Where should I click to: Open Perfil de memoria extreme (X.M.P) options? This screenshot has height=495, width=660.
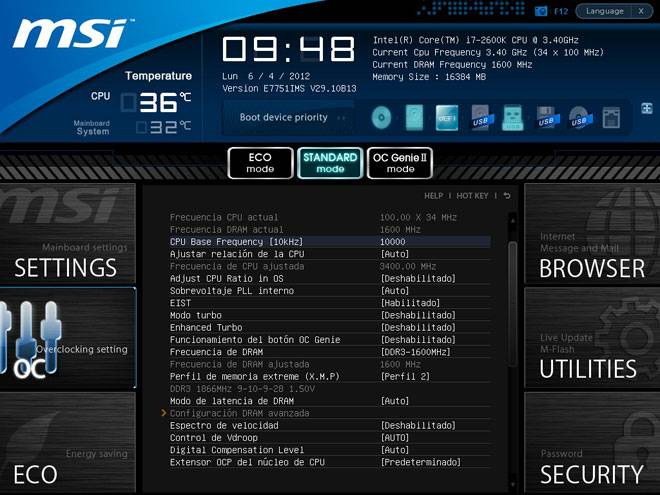[x=330, y=377]
